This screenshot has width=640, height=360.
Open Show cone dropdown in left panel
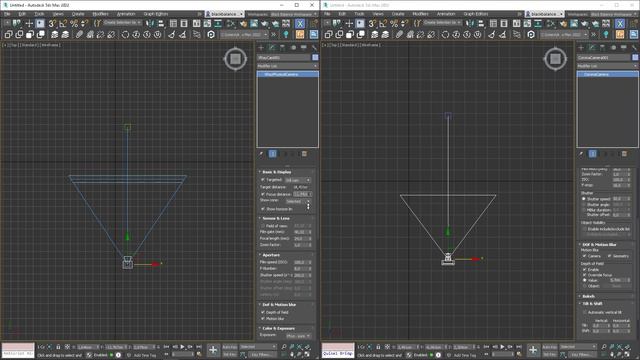[298, 202]
